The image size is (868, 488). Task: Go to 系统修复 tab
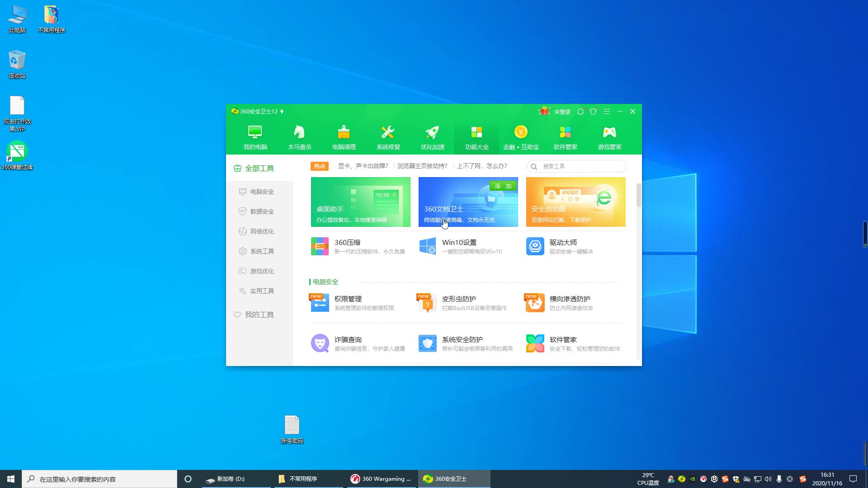388,137
